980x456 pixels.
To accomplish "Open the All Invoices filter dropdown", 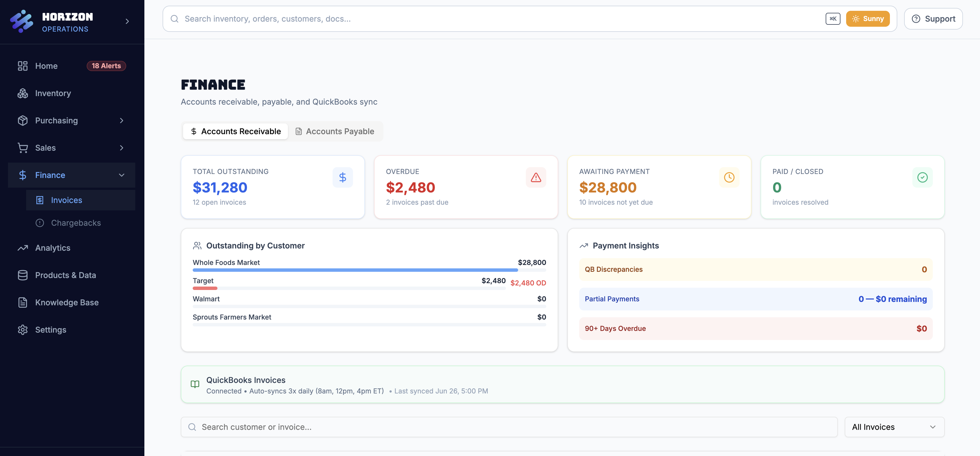I will [894, 427].
